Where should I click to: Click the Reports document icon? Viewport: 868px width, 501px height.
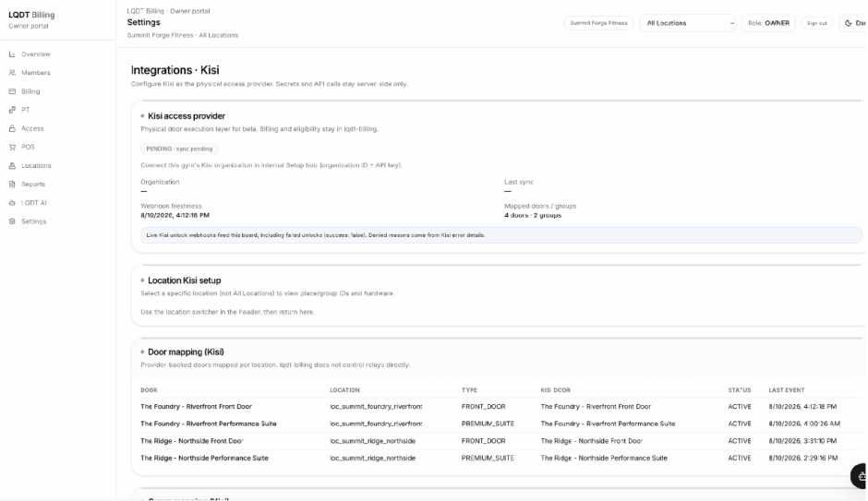click(12, 185)
